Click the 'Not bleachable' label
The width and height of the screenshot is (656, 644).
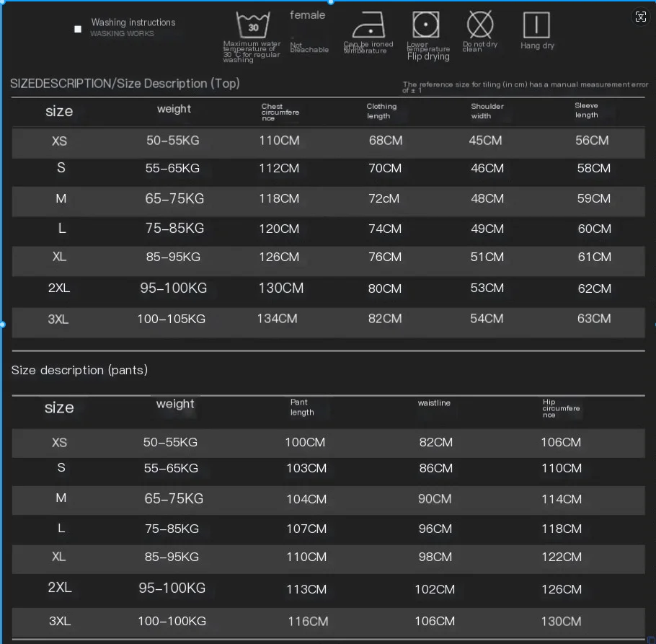click(309, 48)
